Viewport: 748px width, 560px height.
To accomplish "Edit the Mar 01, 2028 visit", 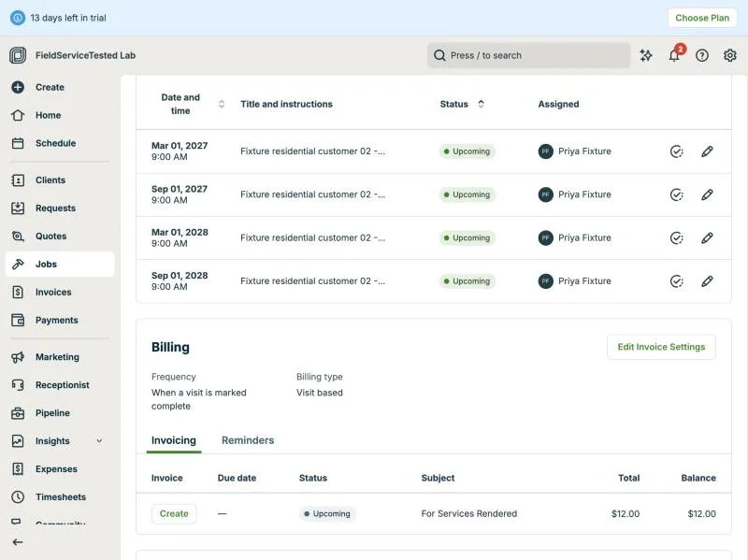I will 707,238.
